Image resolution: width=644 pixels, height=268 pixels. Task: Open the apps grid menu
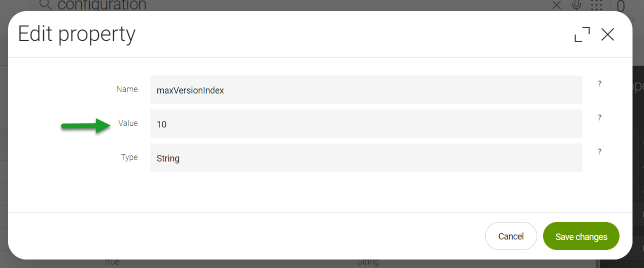pos(597,5)
